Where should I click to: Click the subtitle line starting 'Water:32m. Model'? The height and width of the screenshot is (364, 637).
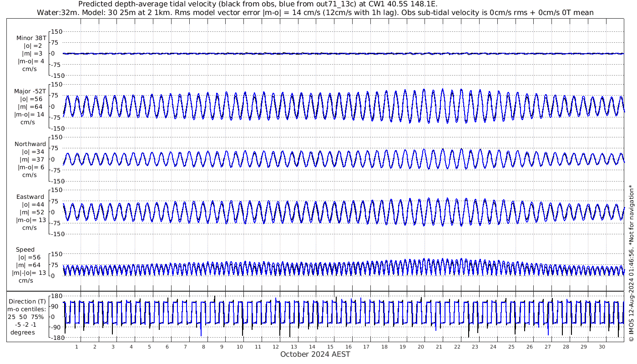pos(315,12)
